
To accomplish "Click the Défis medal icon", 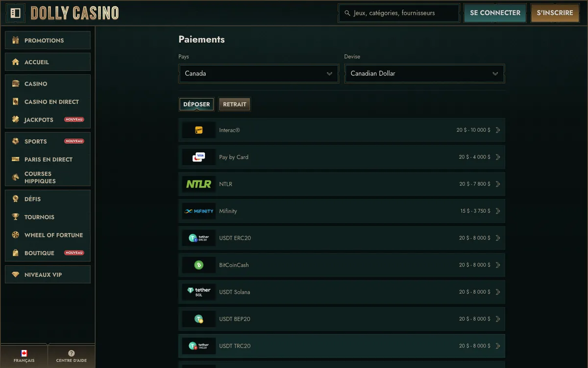I will 16,199.
